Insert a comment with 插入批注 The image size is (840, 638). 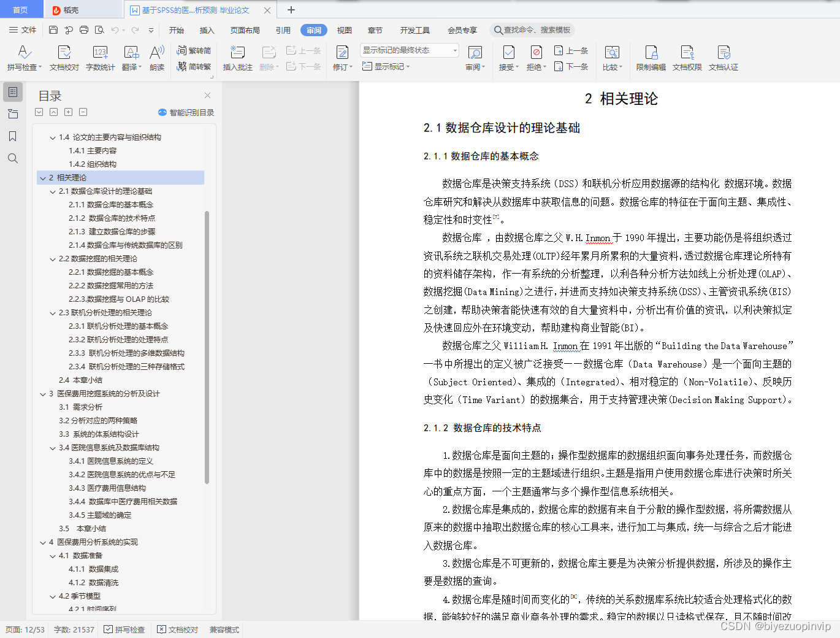pos(237,58)
